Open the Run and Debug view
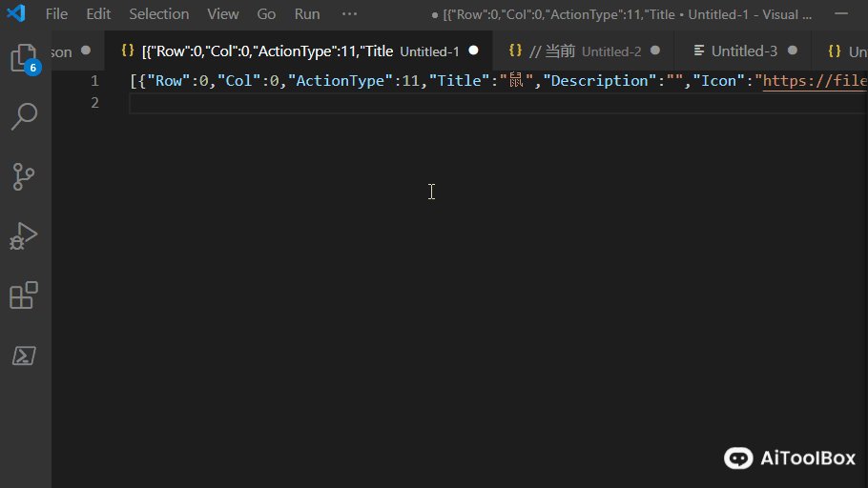 coord(23,235)
